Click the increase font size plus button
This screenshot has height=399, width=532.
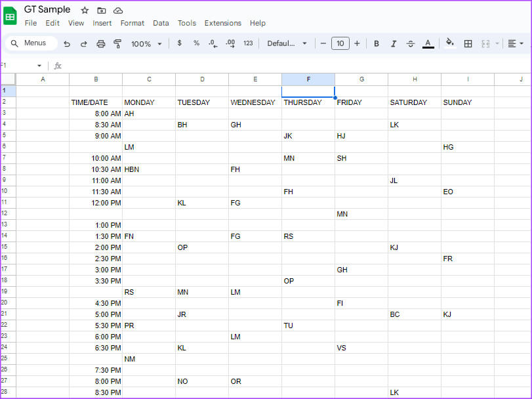click(x=357, y=44)
